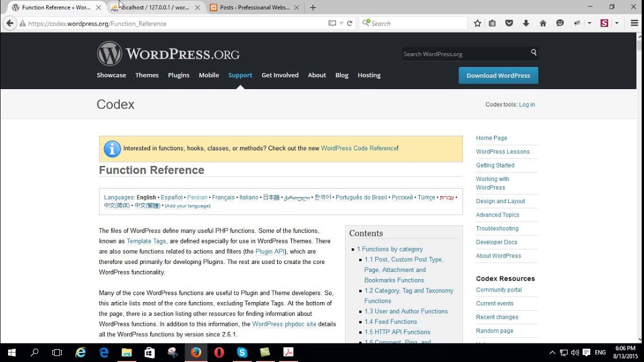Image resolution: width=644 pixels, height=362 pixels.
Task: Jump to 1.3 User and Author Functions
Action: click(406, 311)
